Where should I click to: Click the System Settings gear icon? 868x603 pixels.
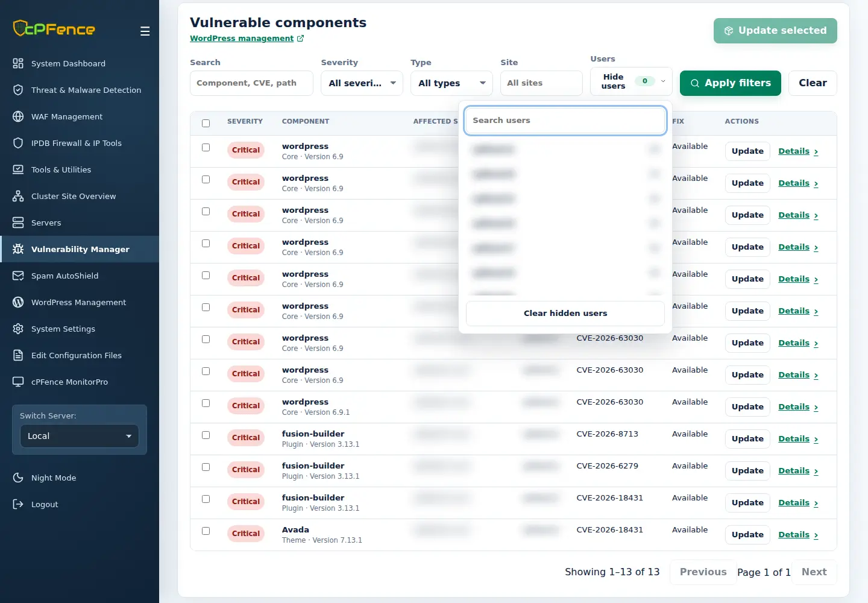pyautogui.click(x=18, y=329)
